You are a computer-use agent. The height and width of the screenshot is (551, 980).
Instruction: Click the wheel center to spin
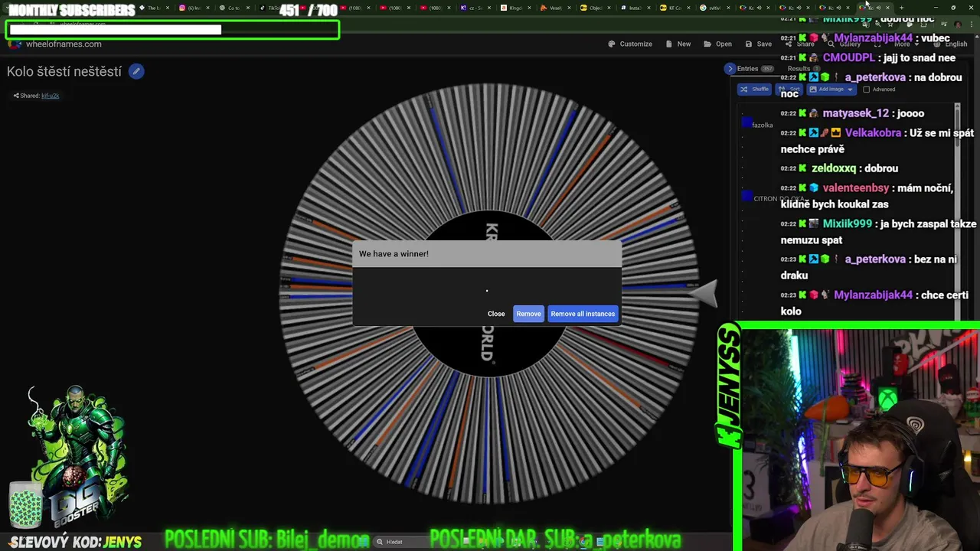(490, 295)
